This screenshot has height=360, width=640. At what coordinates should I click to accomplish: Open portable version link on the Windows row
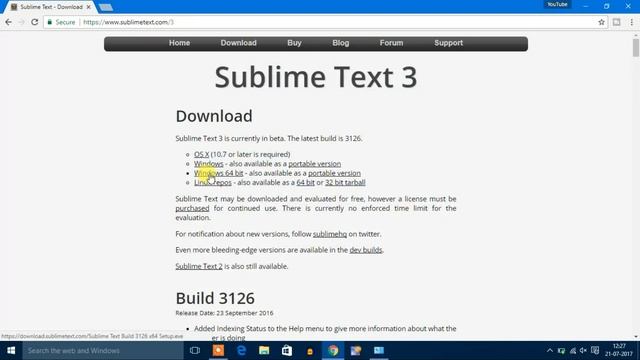coord(315,164)
